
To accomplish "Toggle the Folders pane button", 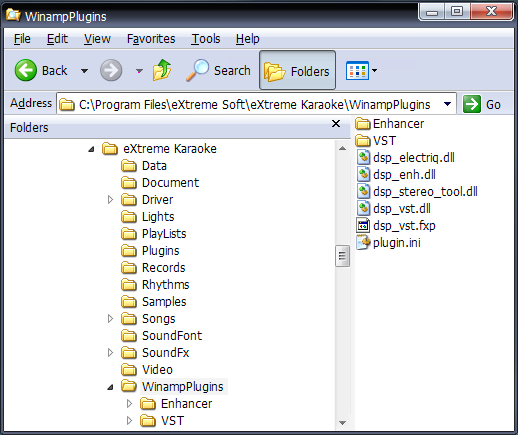I will [297, 70].
